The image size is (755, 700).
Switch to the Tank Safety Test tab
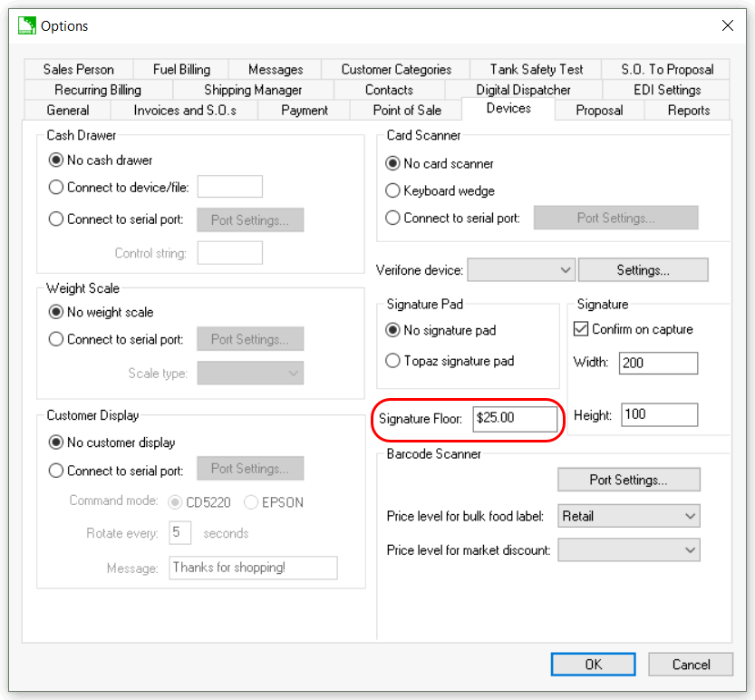coord(537,69)
